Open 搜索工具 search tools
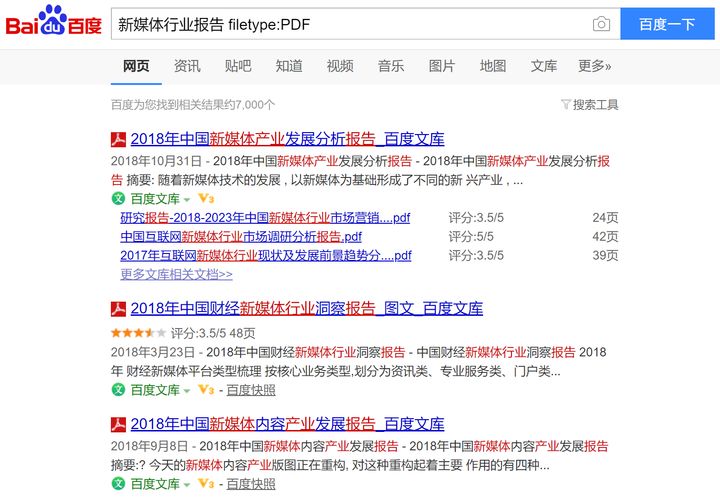Image resolution: width=720 pixels, height=498 pixels. point(595,105)
